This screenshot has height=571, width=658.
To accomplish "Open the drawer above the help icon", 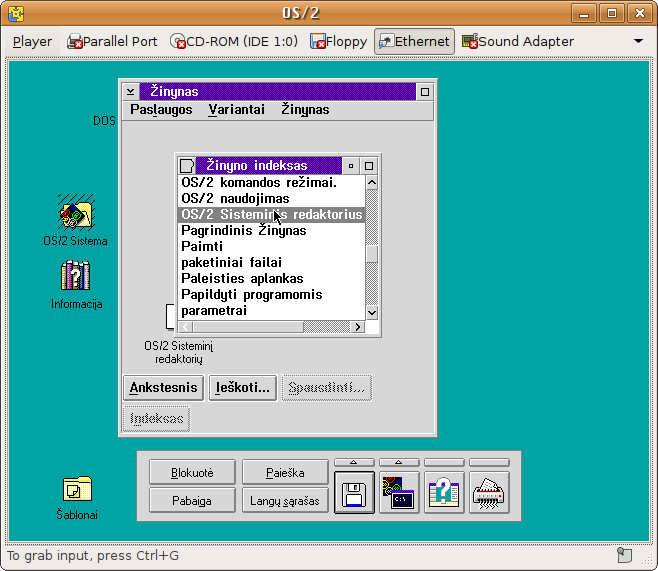I will click(x=444, y=462).
